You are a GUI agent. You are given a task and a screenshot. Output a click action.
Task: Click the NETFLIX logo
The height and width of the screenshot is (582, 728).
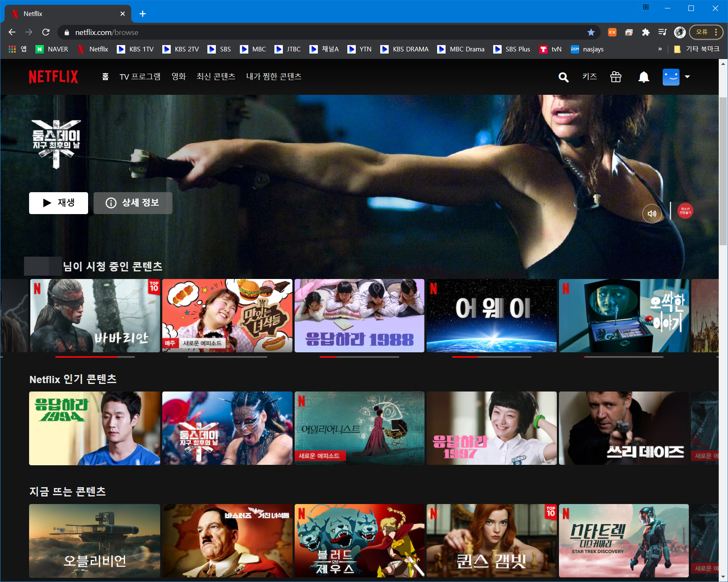coord(54,77)
